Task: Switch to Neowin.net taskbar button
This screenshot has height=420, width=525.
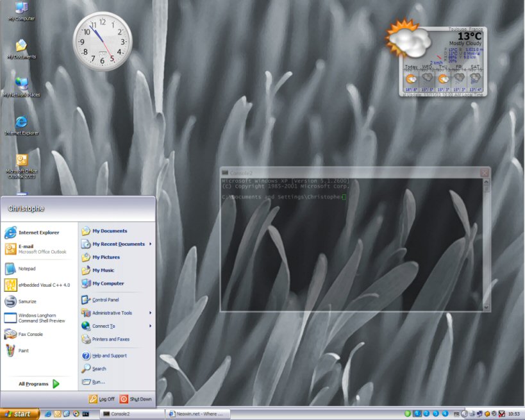Action: [198, 414]
